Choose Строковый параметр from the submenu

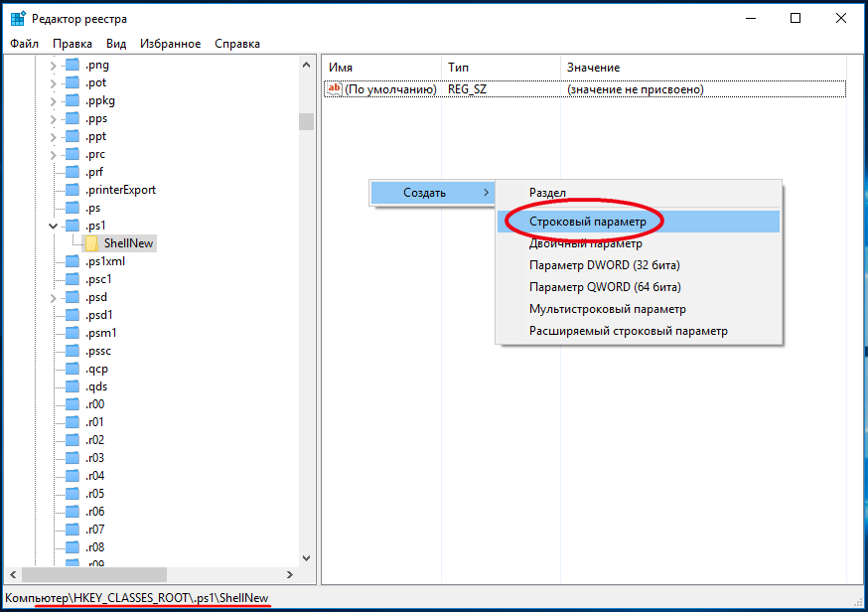(587, 221)
